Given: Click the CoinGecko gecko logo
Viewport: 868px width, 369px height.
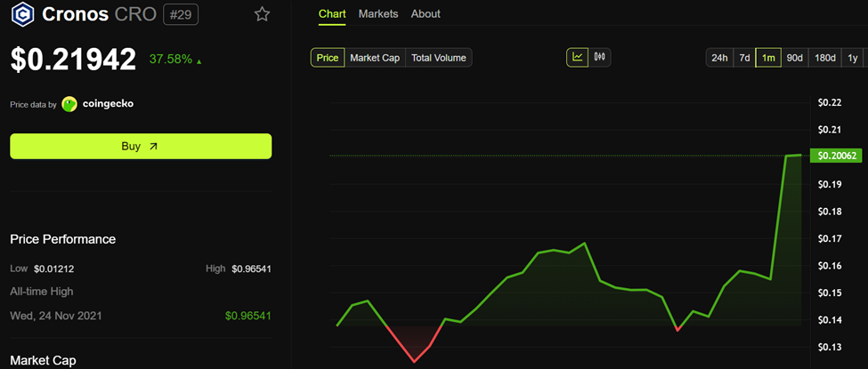Looking at the screenshot, I should pos(69,104).
